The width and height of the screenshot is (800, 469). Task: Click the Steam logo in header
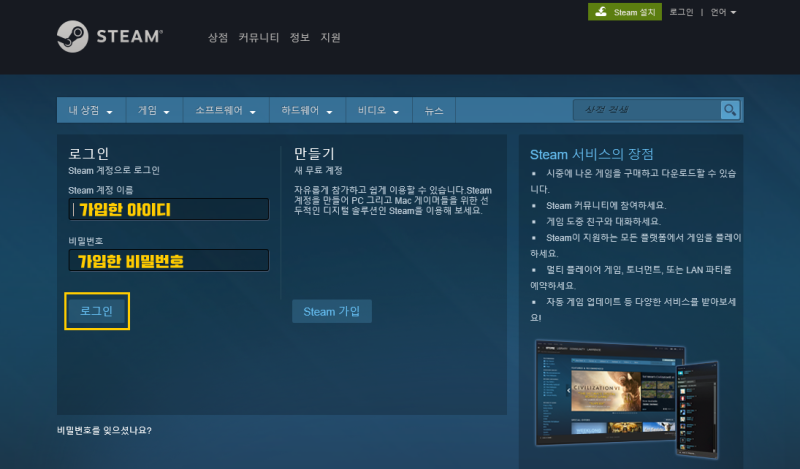[110, 37]
